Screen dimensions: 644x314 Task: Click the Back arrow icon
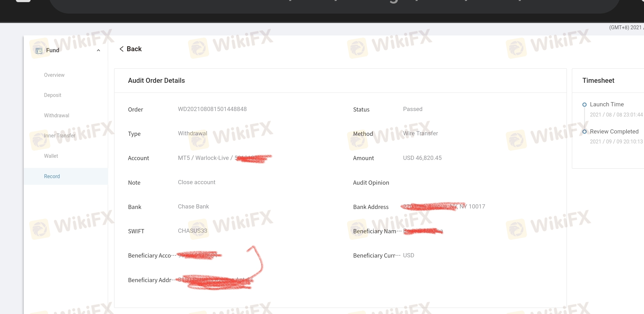[x=121, y=49]
